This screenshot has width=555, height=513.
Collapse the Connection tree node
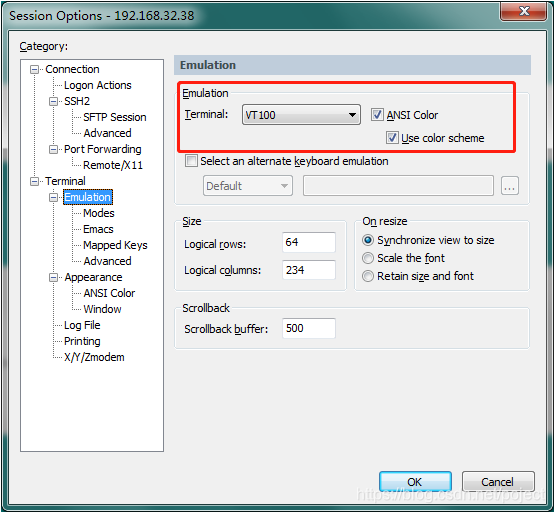34,69
